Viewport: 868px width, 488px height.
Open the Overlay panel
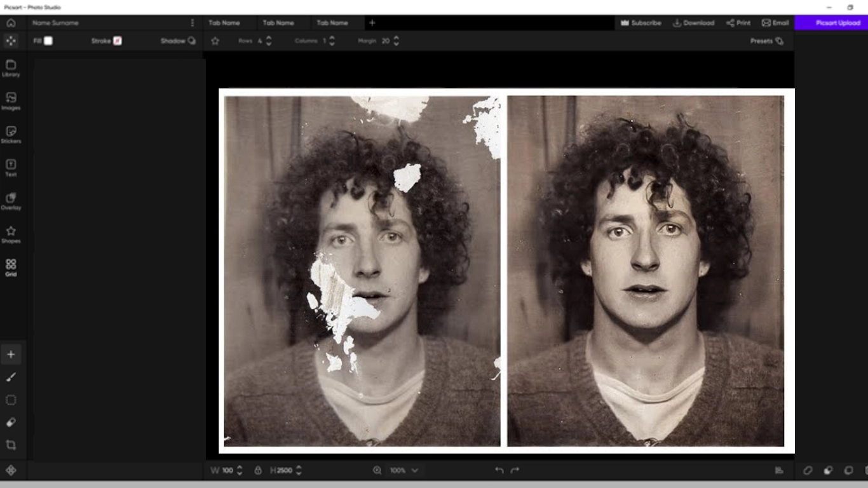pyautogui.click(x=11, y=201)
